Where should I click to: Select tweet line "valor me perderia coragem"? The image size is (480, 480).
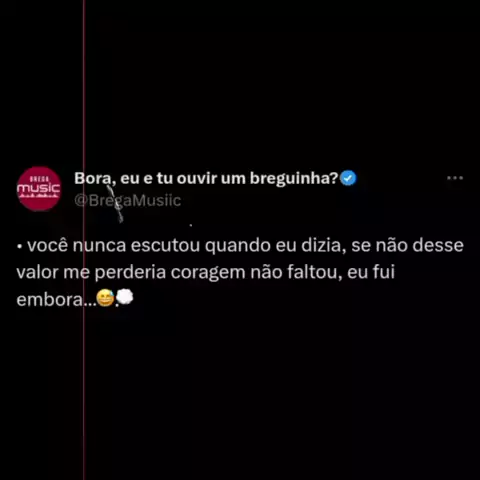pos(206,273)
